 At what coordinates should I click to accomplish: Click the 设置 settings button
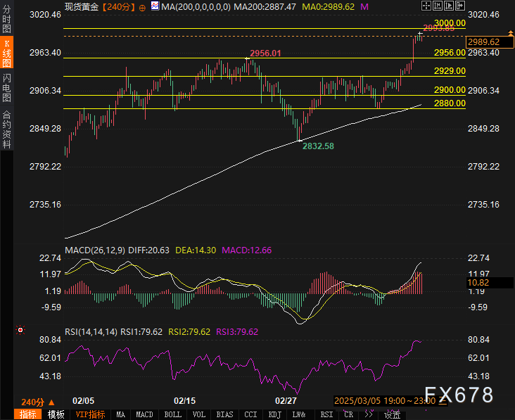coord(392,414)
